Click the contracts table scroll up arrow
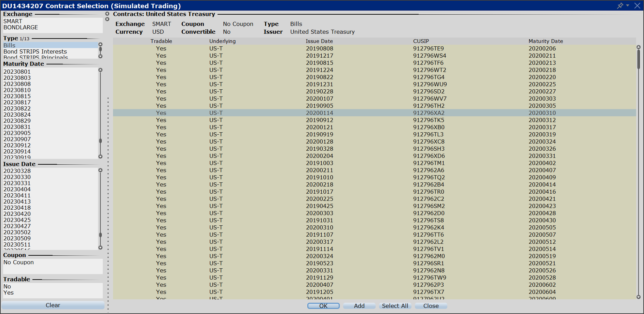Image resolution: width=644 pixels, height=314 pixels. 639,47
